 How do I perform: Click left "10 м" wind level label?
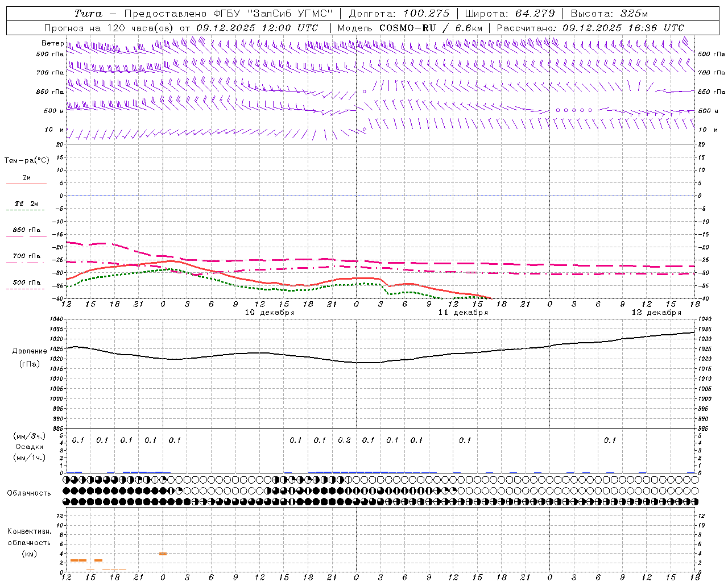(x=55, y=130)
